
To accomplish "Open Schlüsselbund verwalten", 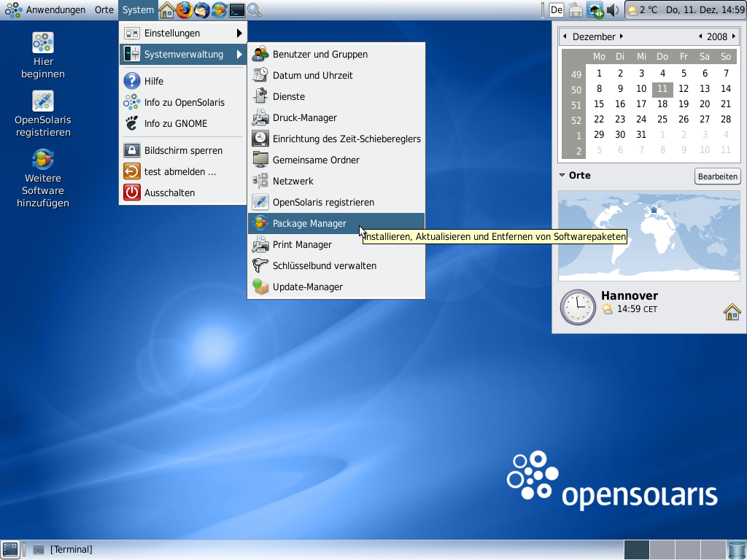I will tap(336, 265).
